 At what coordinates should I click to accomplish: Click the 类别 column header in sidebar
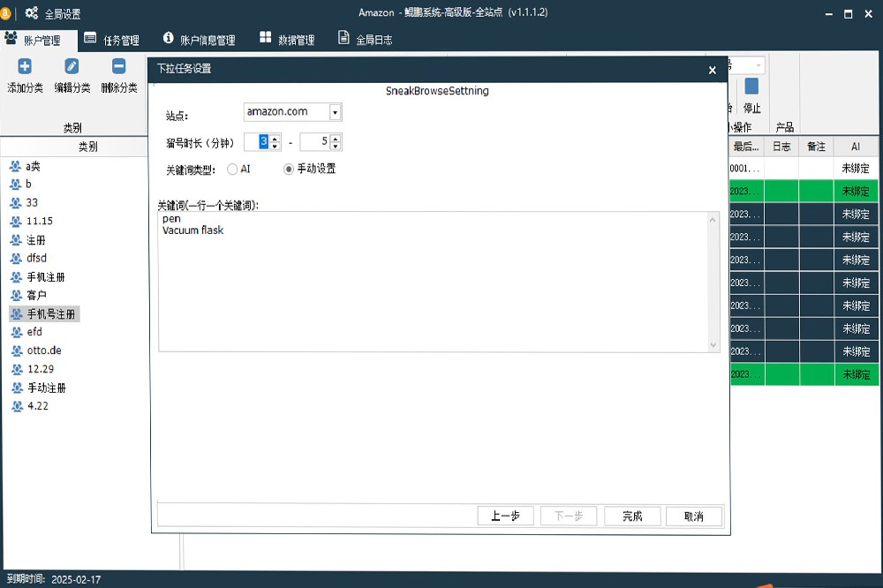[x=87, y=147]
